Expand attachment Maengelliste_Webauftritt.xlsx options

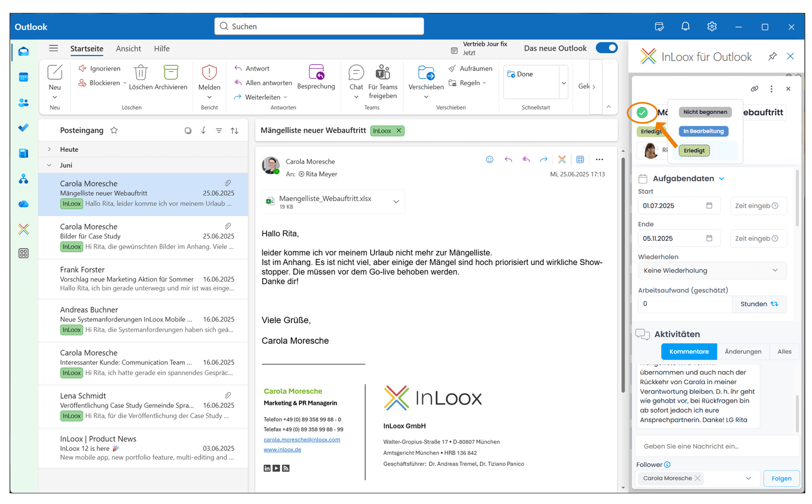pos(396,202)
